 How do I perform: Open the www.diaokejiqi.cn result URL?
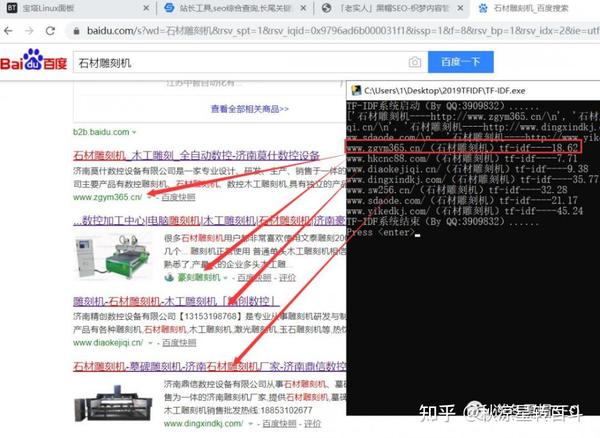click(x=108, y=343)
